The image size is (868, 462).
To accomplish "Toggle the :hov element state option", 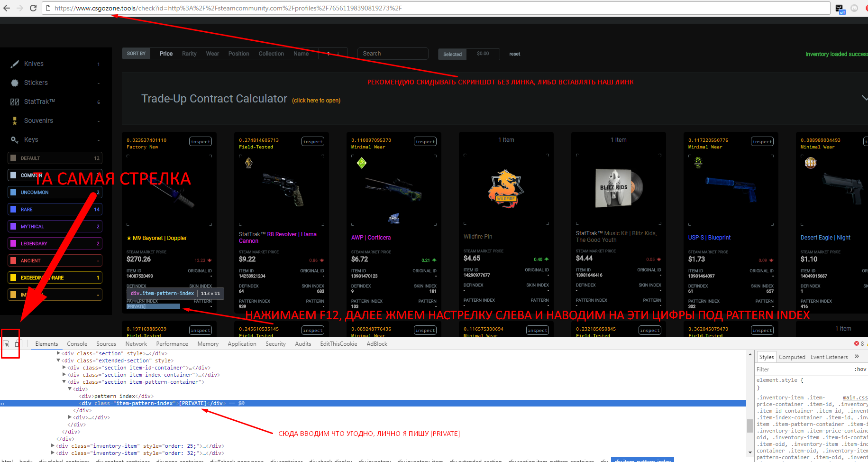I will click(x=860, y=369).
